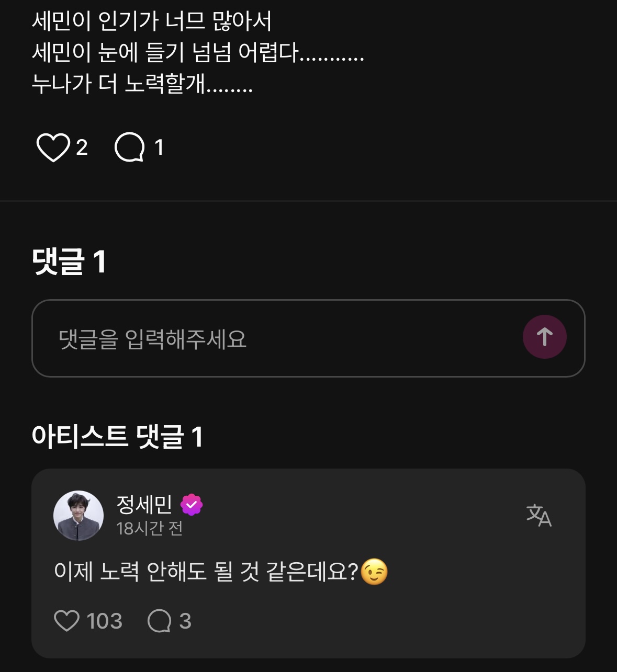Send comment with the up-arrow button
The height and width of the screenshot is (672, 617).
[x=544, y=337]
